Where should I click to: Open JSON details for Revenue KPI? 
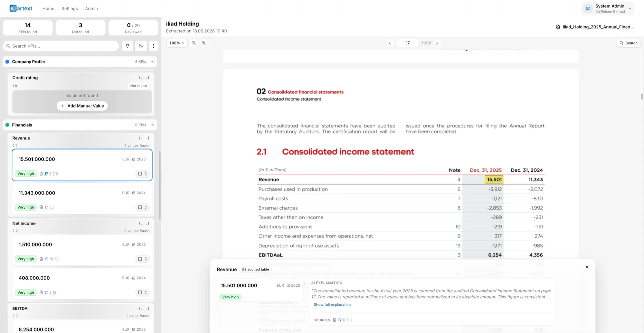coord(144,138)
